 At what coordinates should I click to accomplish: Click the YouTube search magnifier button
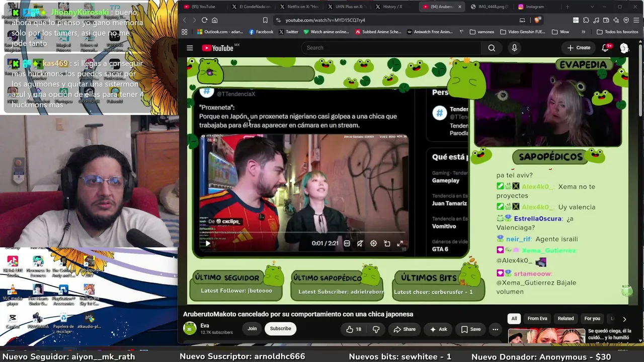pyautogui.click(x=492, y=48)
